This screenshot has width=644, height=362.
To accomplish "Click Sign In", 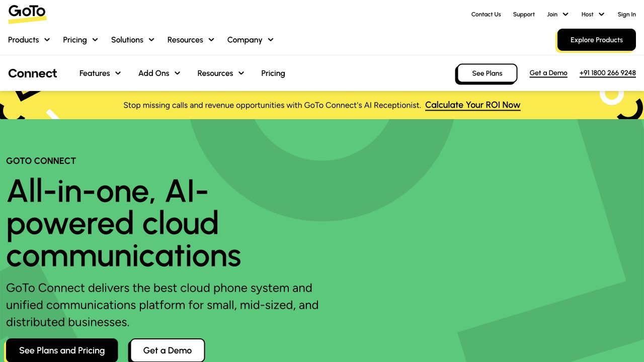I will point(627,14).
